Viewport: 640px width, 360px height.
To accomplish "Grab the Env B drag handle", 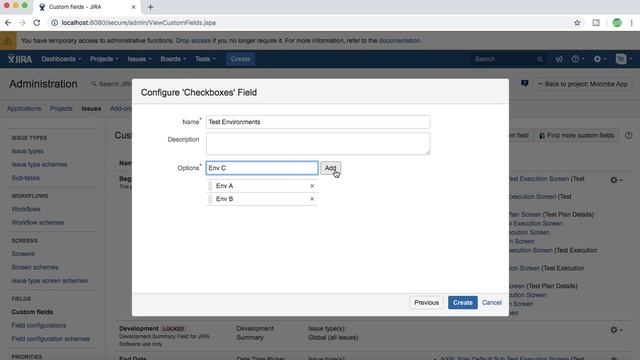I will pyautogui.click(x=210, y=199).
